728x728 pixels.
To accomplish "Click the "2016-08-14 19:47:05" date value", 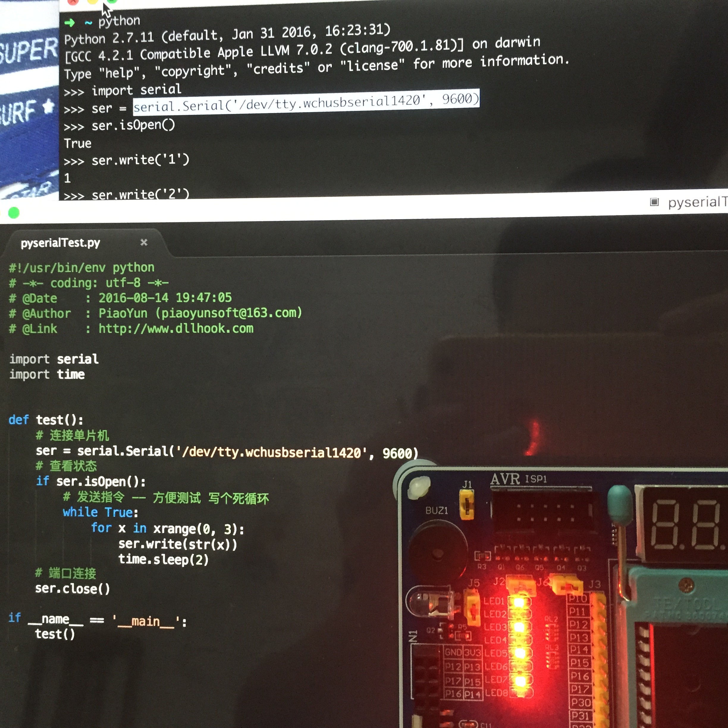I will (x=165, y=298).
